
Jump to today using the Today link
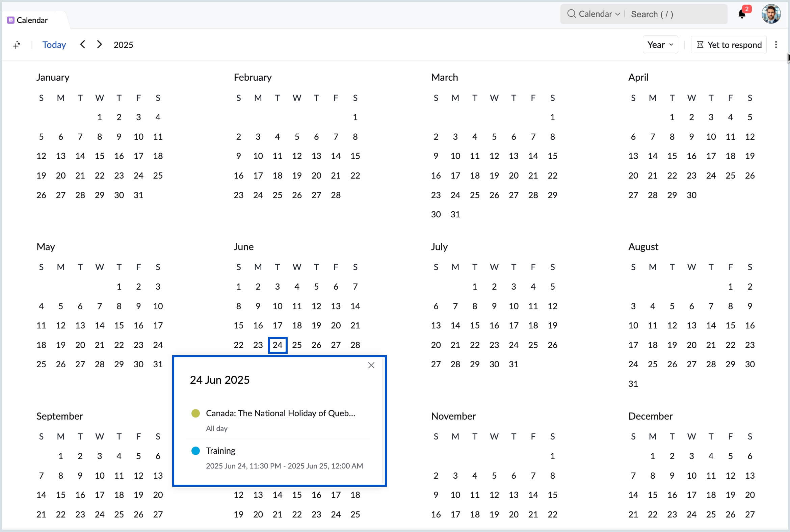click(x=54, y=44)
